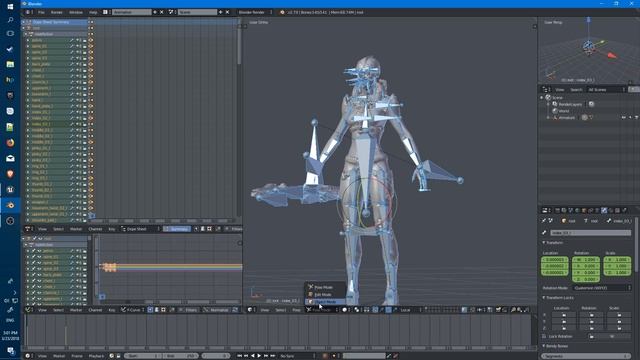Switch to the Render properties tab
Image resolution: width=640 pixels, height=360 pixels.
tap(557, 210)
